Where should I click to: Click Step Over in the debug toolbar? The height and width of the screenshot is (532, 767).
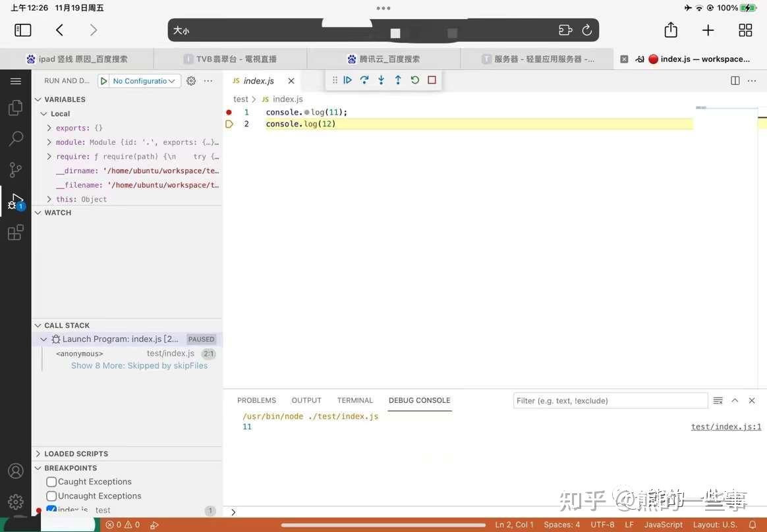(364, 80)
